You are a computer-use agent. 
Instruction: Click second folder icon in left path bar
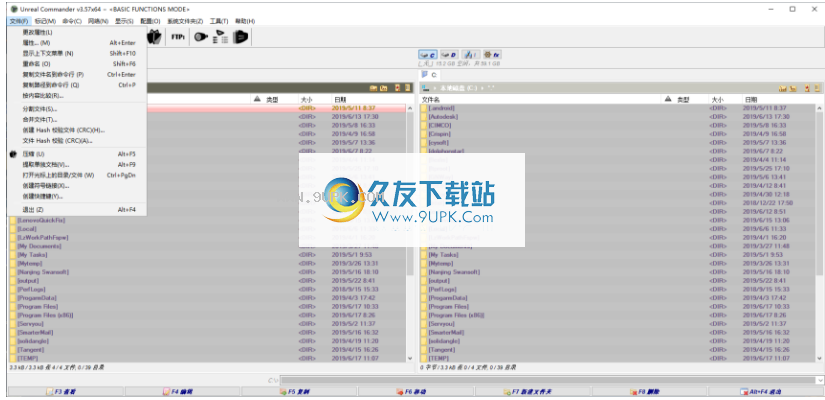click(384, 88)
